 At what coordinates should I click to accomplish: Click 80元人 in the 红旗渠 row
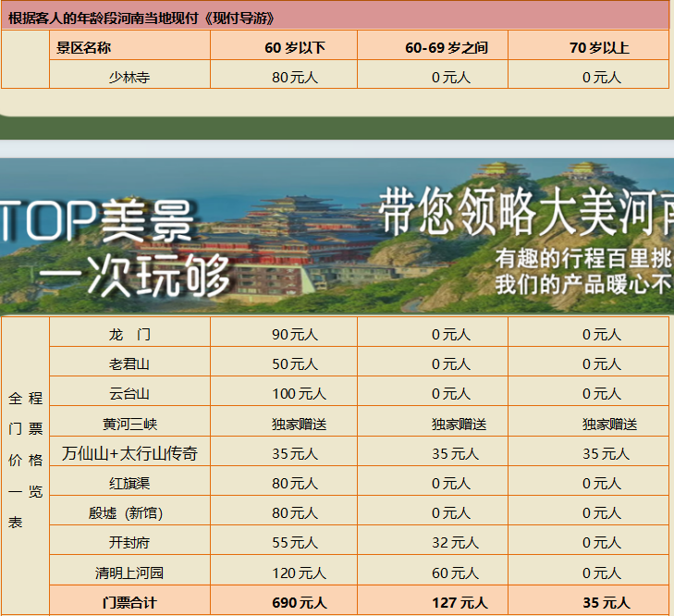point(295,483)
